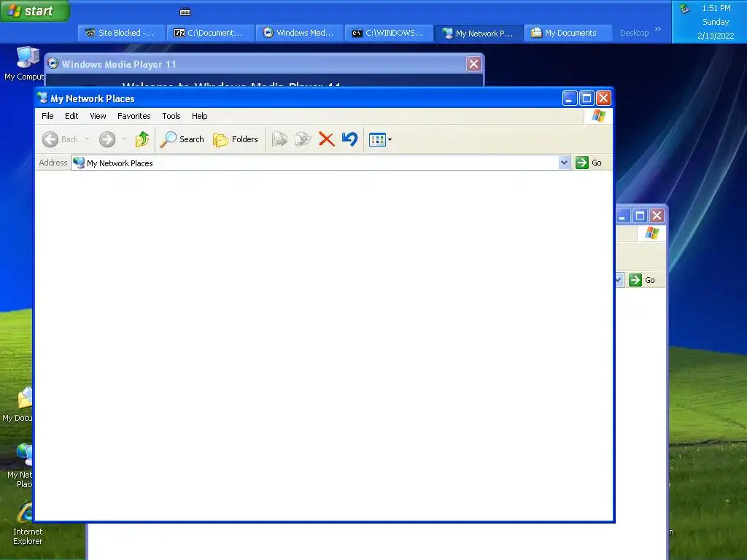Close the My Network Places window

[603, 98]
